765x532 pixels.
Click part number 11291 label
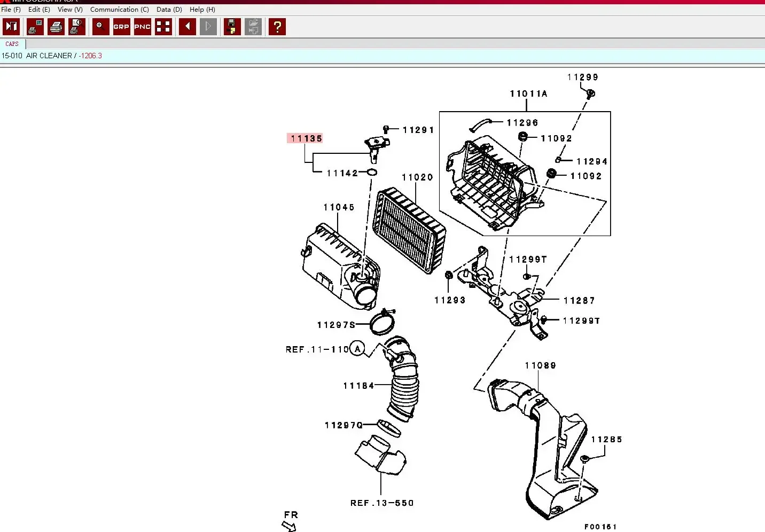pyautogui.click(x=418, y=130)
